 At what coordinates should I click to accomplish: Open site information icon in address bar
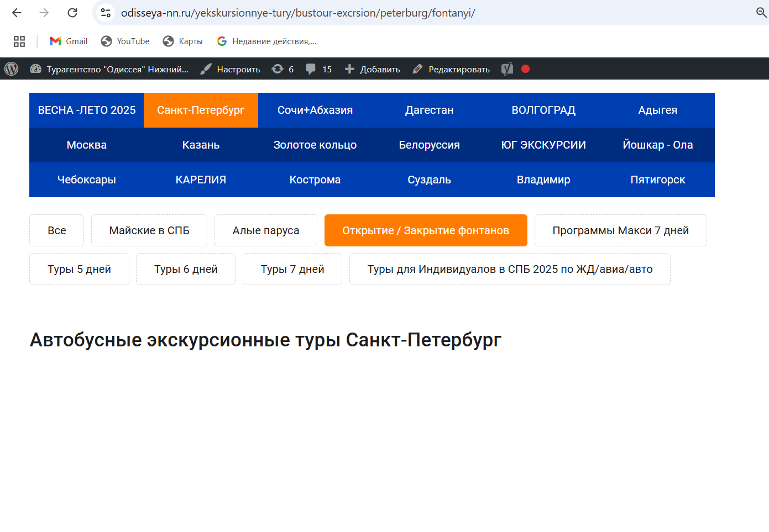tap(106, 13)
